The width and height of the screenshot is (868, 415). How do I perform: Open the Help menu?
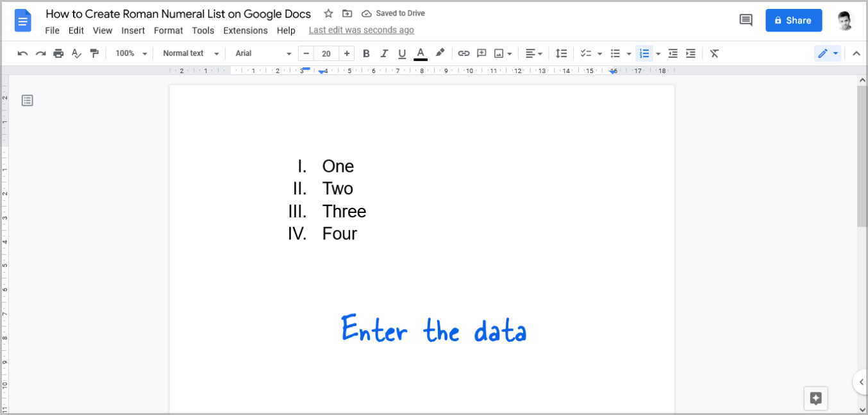click(286, 30)
